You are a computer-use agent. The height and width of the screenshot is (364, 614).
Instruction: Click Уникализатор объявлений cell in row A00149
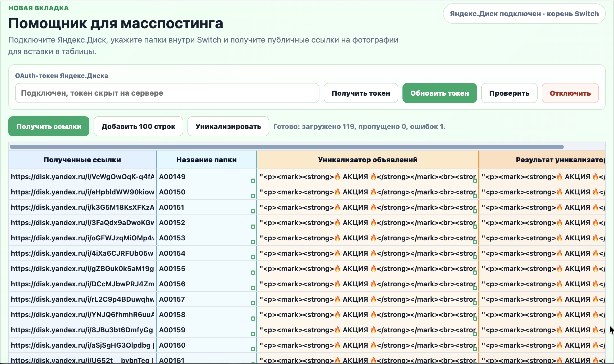pos(368,176)
